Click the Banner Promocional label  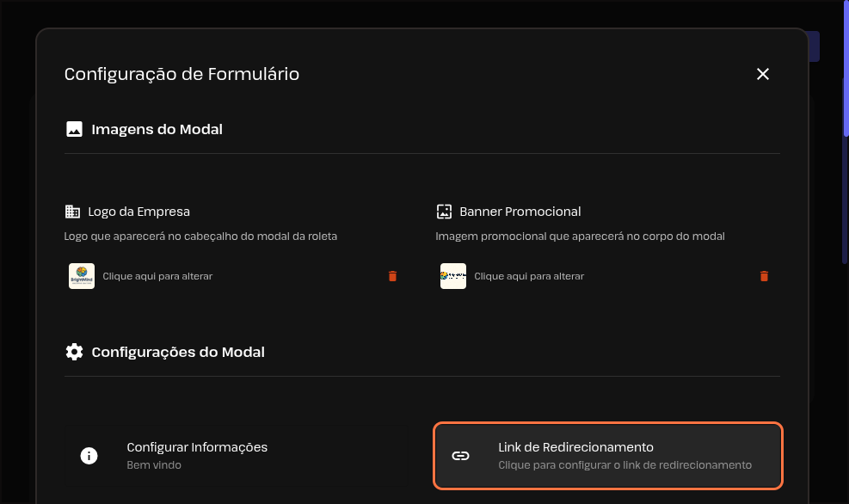pos(520,212)
